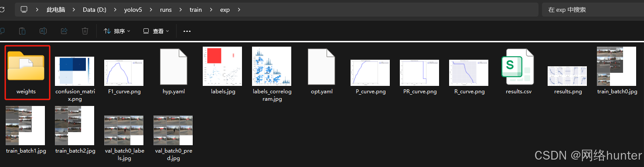Go to train in the breadcrumb
644x167 pixels.
point(196,10)
